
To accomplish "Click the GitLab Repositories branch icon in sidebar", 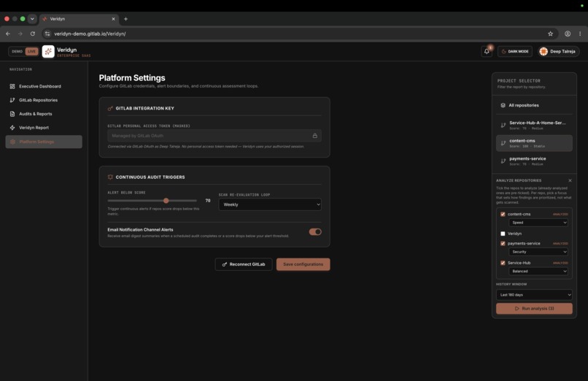I will coord(12,100).
